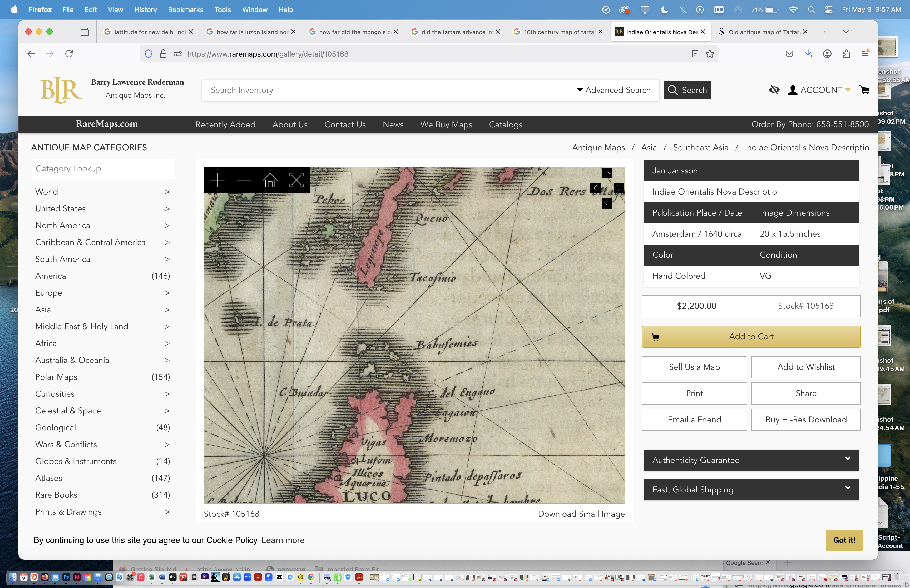Toggle full screen map viewer
The image size is (910, 588).
pos(296,180)
